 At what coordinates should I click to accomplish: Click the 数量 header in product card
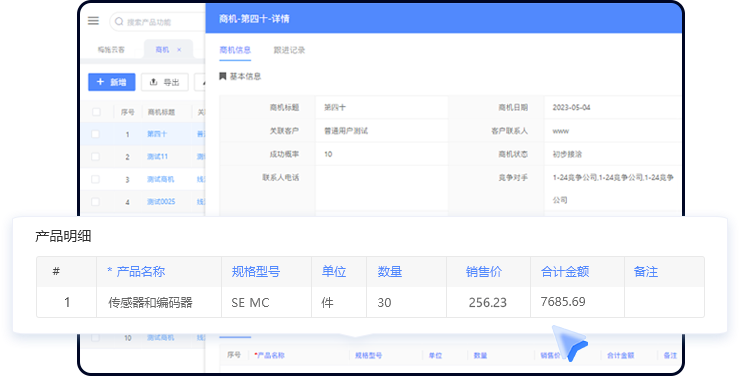tap(390, 272)
